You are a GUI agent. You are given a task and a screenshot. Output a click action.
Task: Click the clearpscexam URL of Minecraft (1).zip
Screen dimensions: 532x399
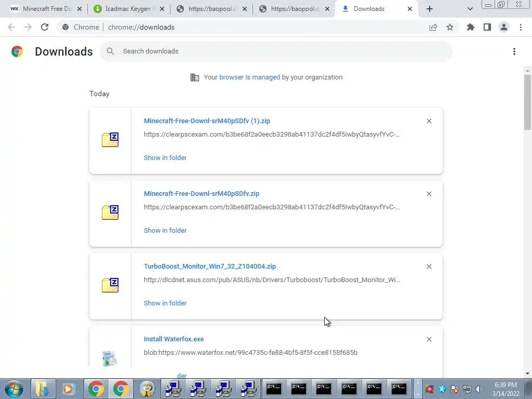272,135
